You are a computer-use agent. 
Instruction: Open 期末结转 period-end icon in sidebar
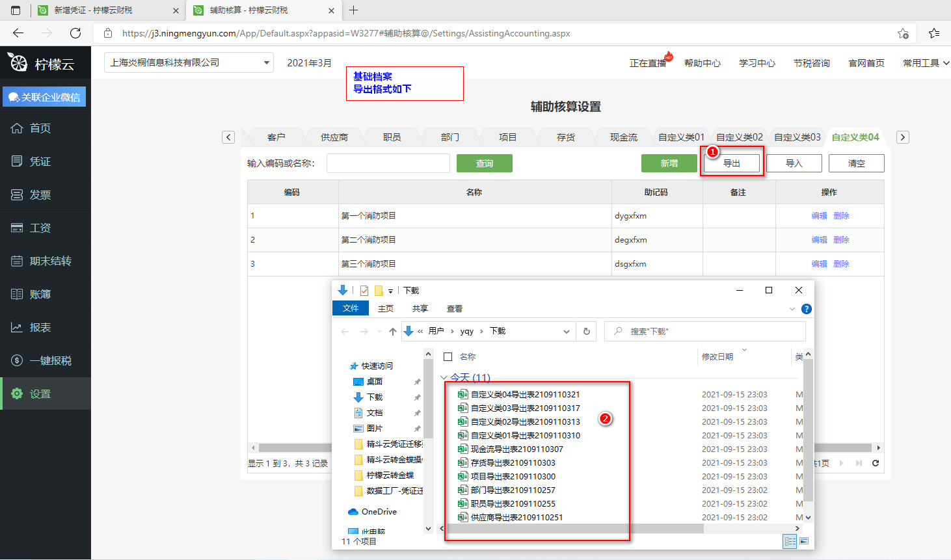tap(17, 261)
